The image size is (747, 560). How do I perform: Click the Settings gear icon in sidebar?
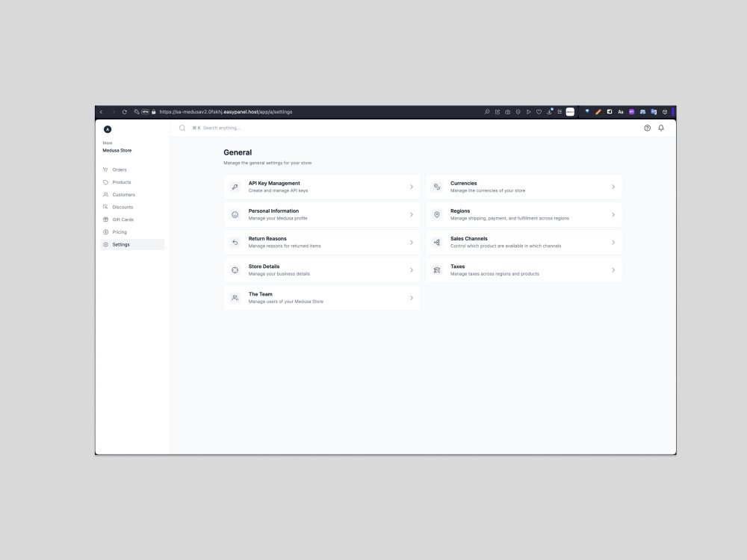(x=105, y=244)
